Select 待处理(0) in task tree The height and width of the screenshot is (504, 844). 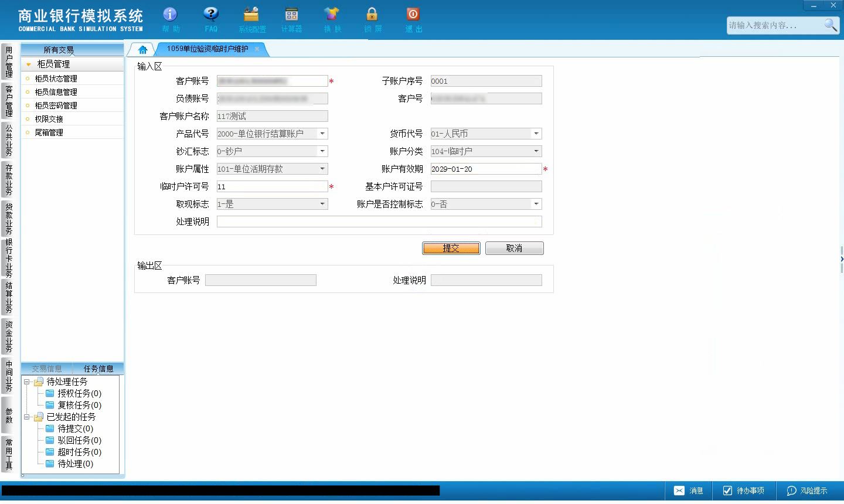(x=69, y=464)
